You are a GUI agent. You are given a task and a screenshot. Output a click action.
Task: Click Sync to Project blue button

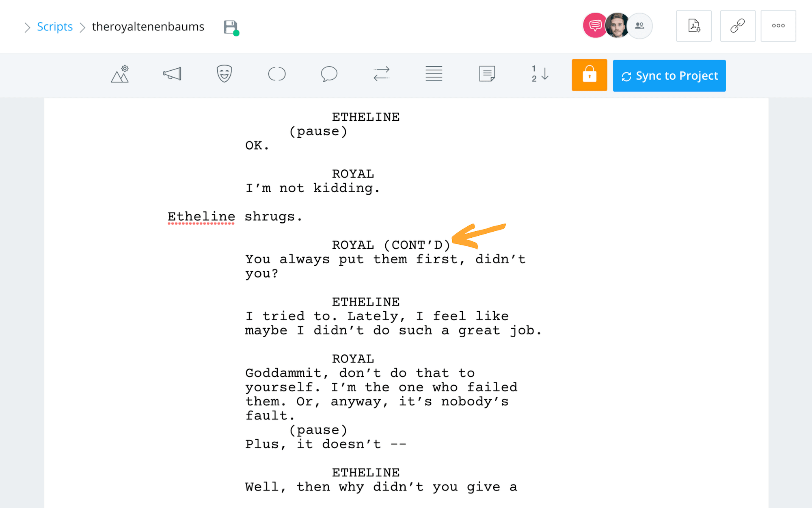coord(669,75)
